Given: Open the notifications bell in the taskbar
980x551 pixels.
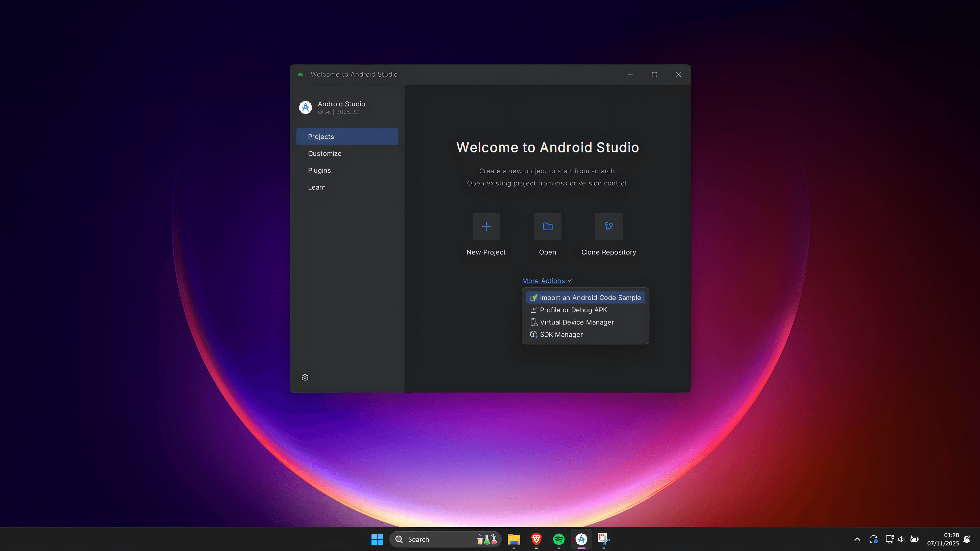Looking at the screenshot, I should (967, 539).
